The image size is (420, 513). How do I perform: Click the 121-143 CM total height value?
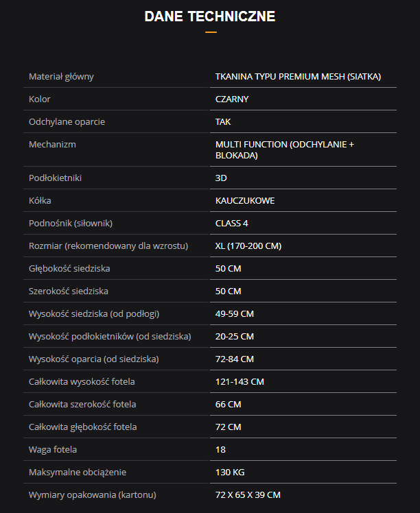tap(240, 381)
